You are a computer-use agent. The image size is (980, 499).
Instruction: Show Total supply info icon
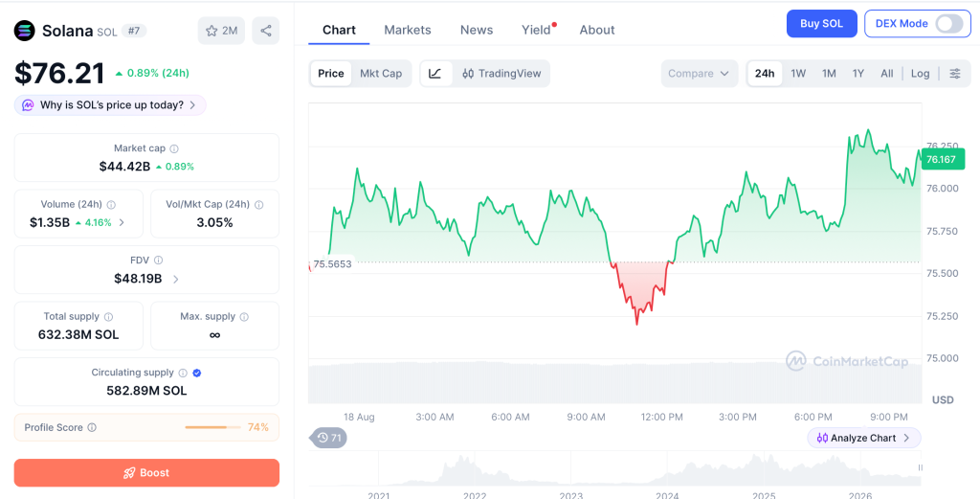point(108,317)
